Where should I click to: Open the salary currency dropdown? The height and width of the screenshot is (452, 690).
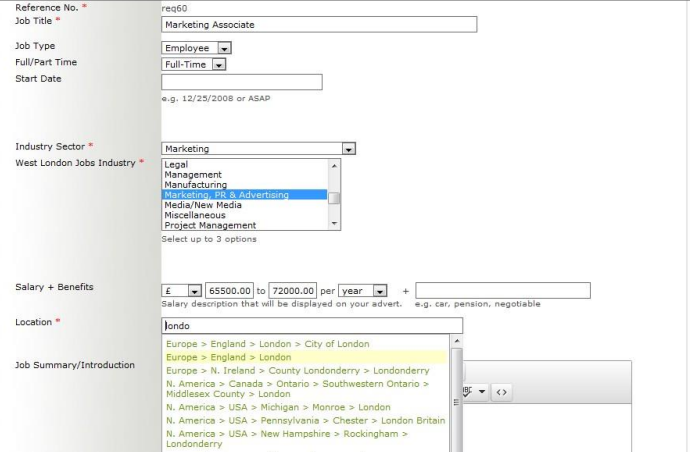tap(182, 291)
